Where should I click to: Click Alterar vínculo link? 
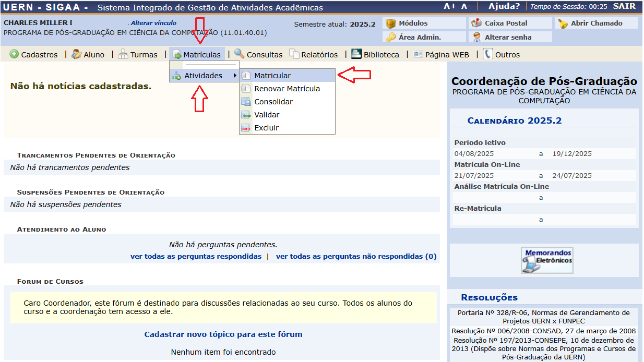(153, 23)
